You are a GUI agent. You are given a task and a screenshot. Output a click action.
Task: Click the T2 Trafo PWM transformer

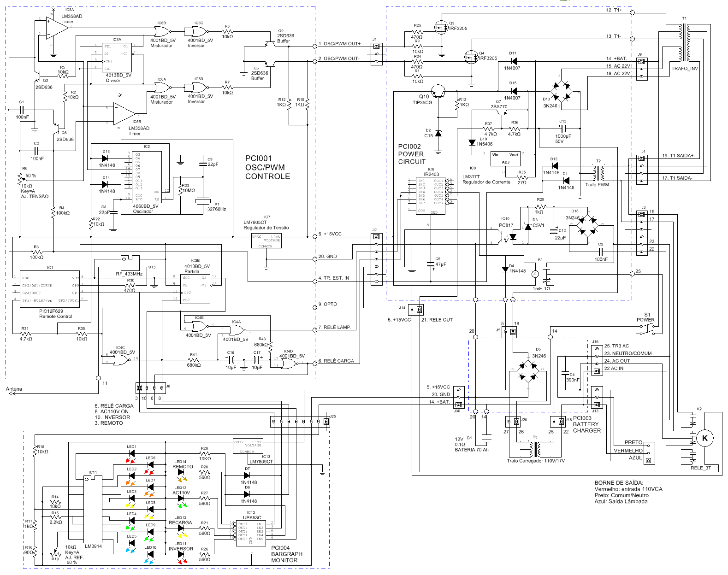[x=598, y=173]
